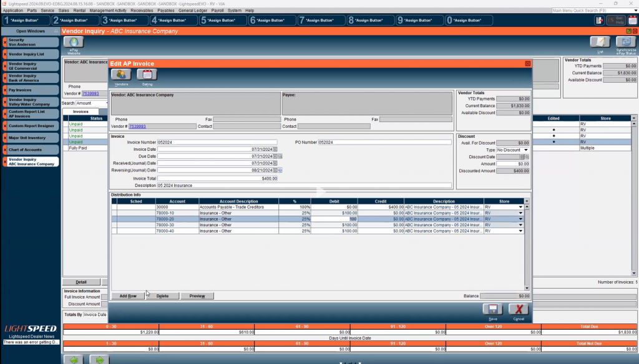The width and height of the screenshot is (639, 364).
Task: Switch to Chart of Accounts window
Action: coord(31,150)
